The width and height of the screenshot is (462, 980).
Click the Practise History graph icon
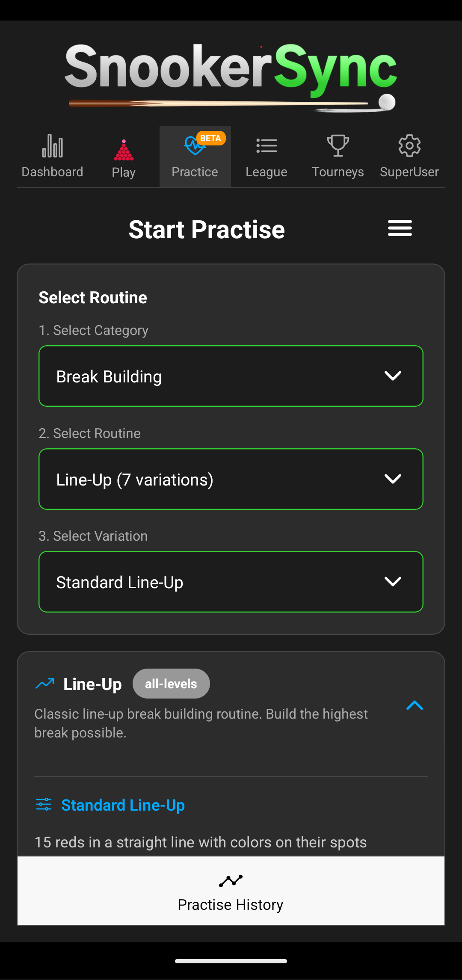[x=231, y=881]
